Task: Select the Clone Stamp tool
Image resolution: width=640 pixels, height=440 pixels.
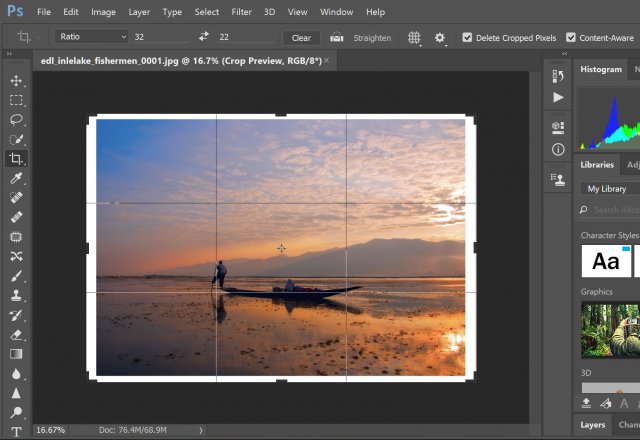Action: (x=16, y=295)
